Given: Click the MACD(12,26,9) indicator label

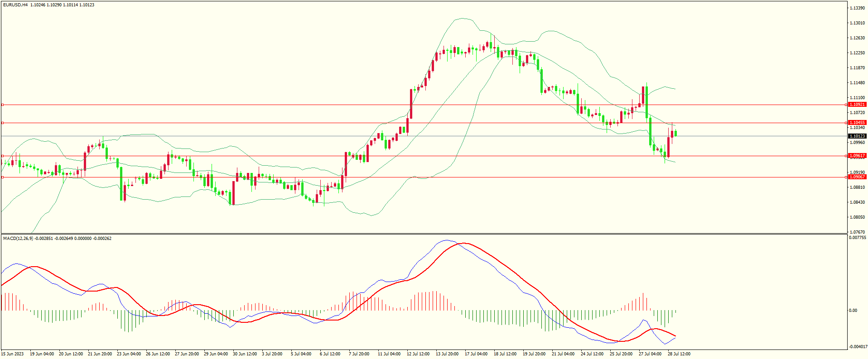Looking at the screenshot, I should pyautogui.click(x=18, y=239).
